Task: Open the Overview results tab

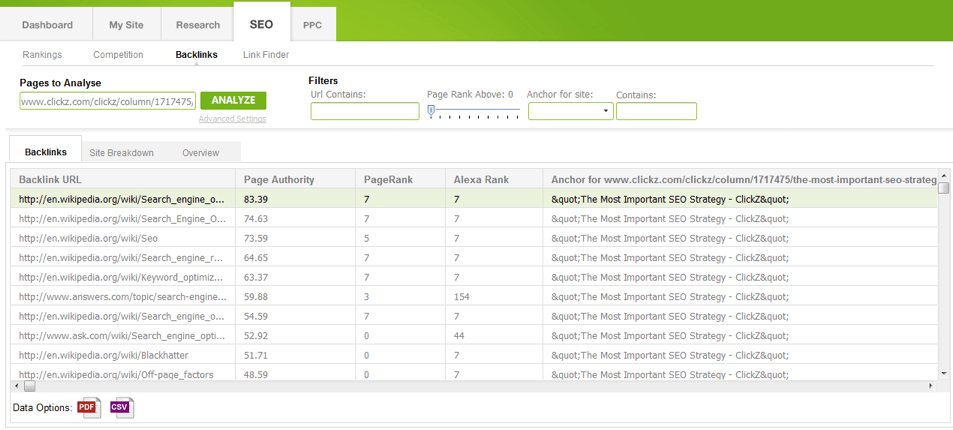Action: pos(201,153)
